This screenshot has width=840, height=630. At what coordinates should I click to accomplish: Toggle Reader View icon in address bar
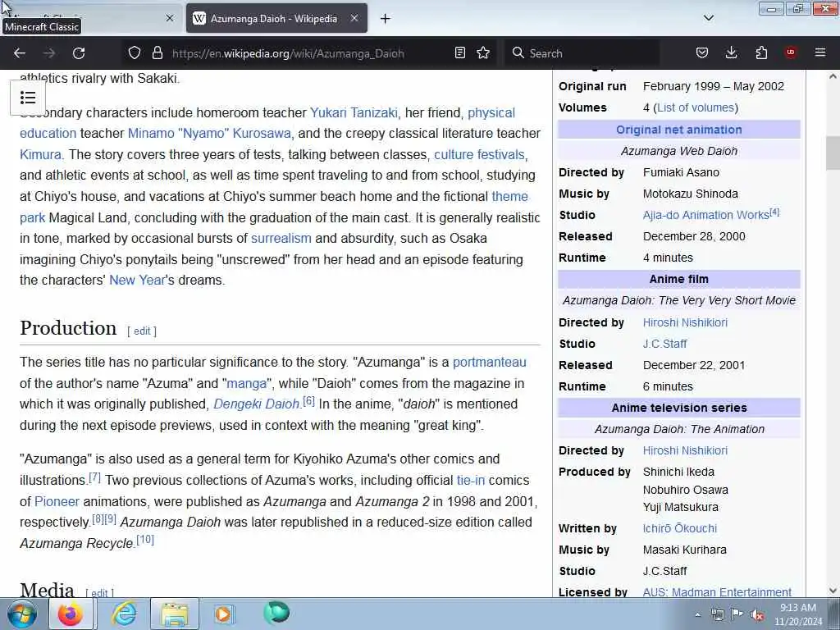(459, 52)
